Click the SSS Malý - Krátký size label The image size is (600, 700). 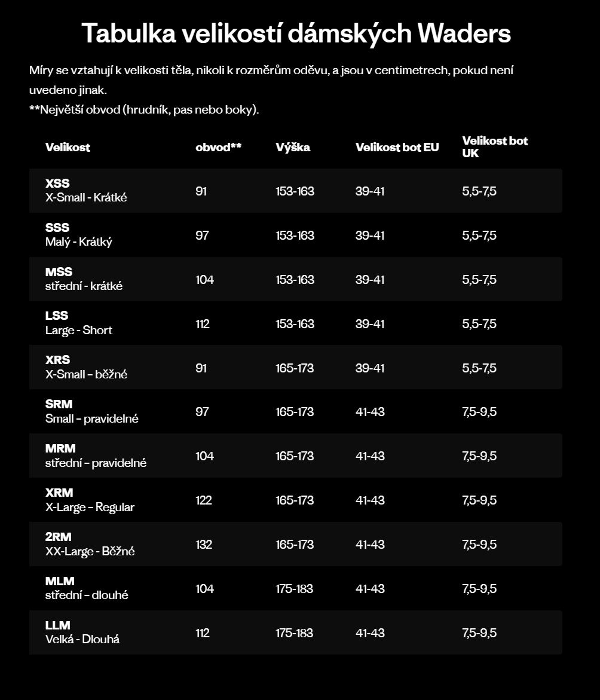click(x=78, y=235)
